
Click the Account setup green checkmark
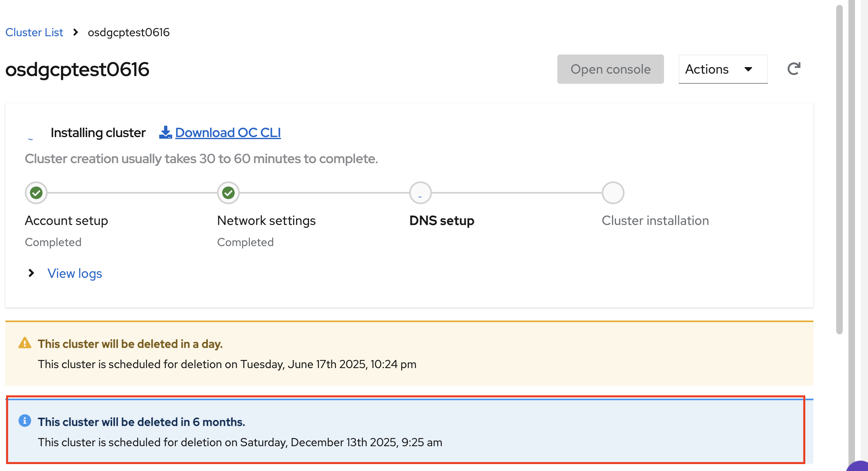click(x=36, y=193)
